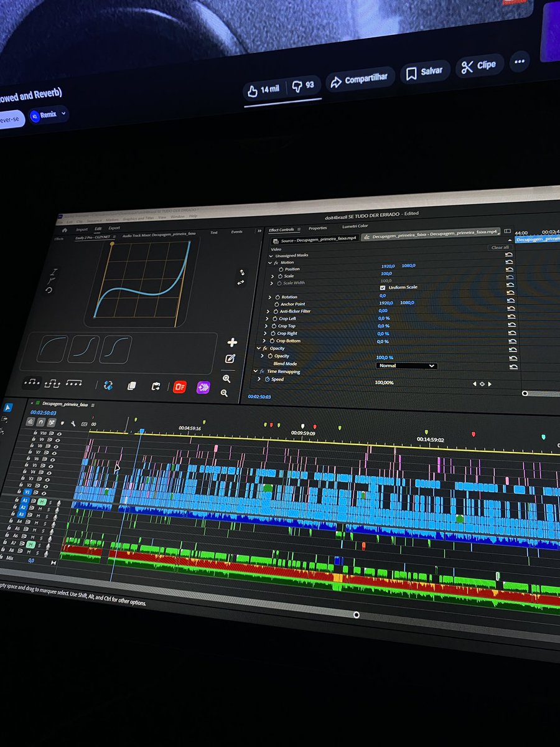Click Compartilhar on the YouTube page
This screenshot has height=747, width=560.
coord(359,79)
